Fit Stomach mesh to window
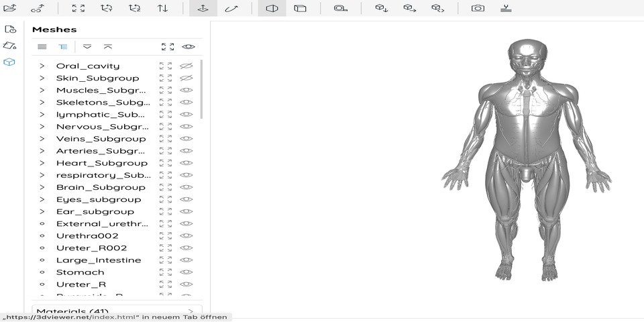Screen dimensions: 644x322 coord(166,272)
